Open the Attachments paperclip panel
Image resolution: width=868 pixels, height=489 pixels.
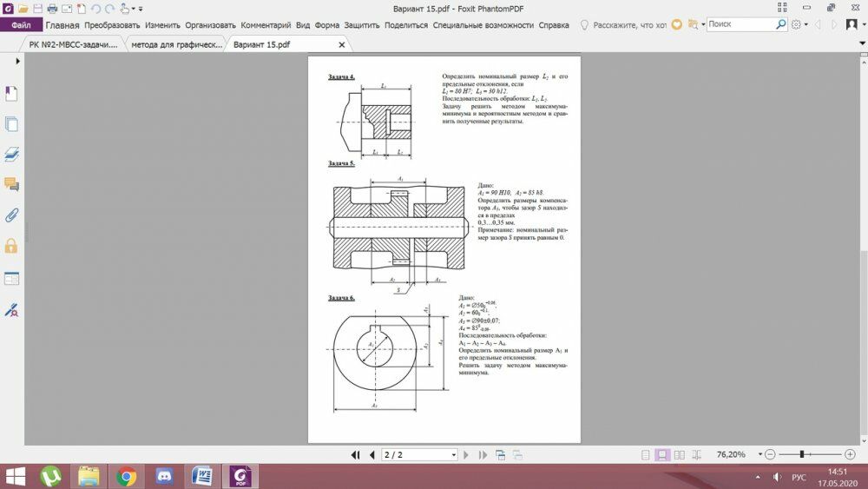pos(11,215)
